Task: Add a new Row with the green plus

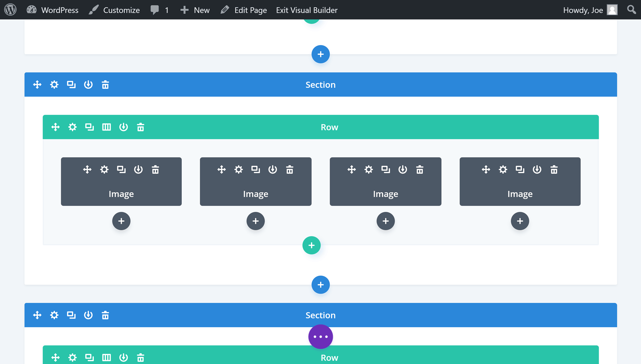Action: [311, 245]
